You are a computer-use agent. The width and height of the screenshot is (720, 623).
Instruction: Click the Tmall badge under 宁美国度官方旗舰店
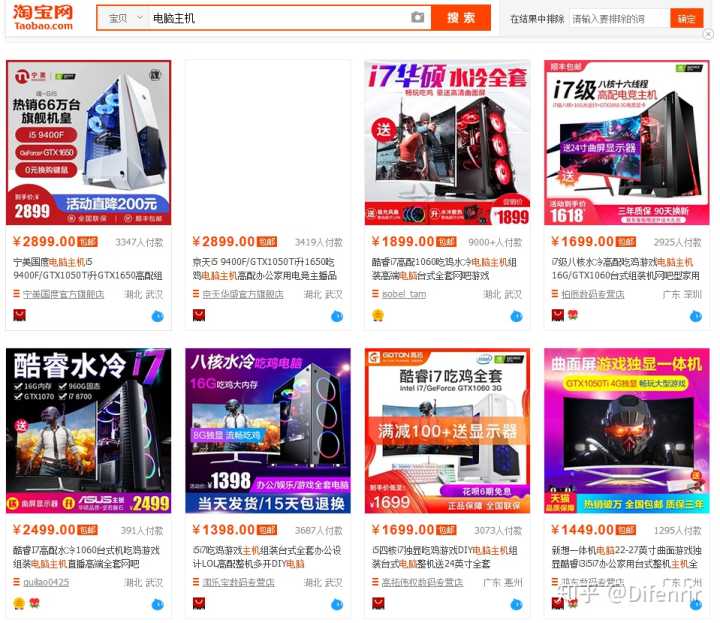[x=19, y=315]
